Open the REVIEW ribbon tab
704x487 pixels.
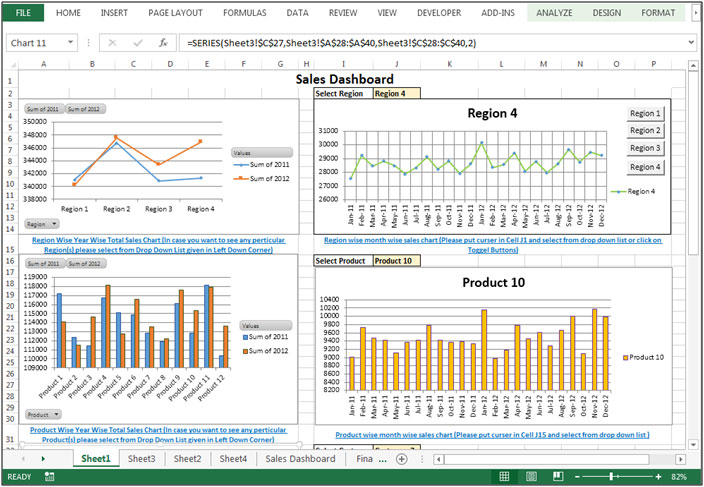click(343, 13)
